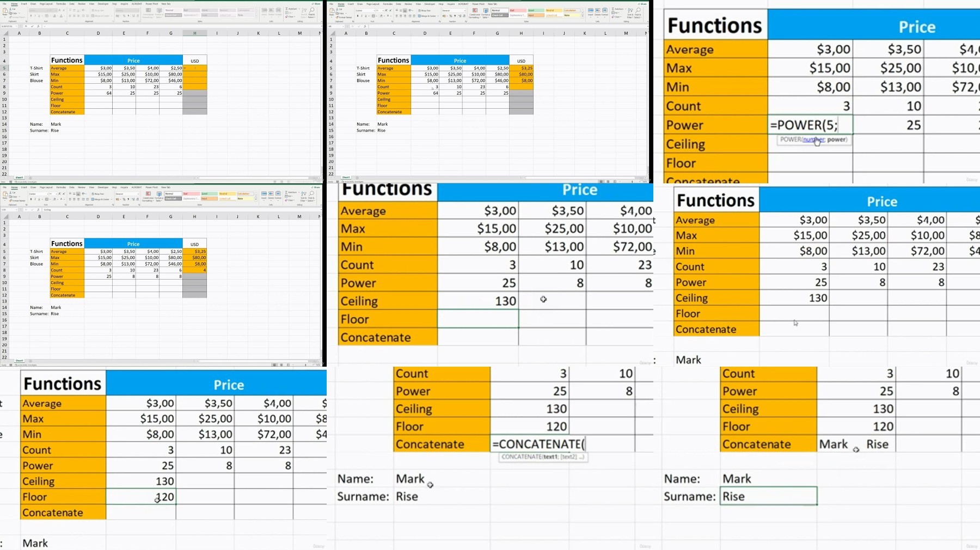Screen dimensions: 980x550
Task: Click the POWER(number; power) tooltip
Action: tap(813, 140)
